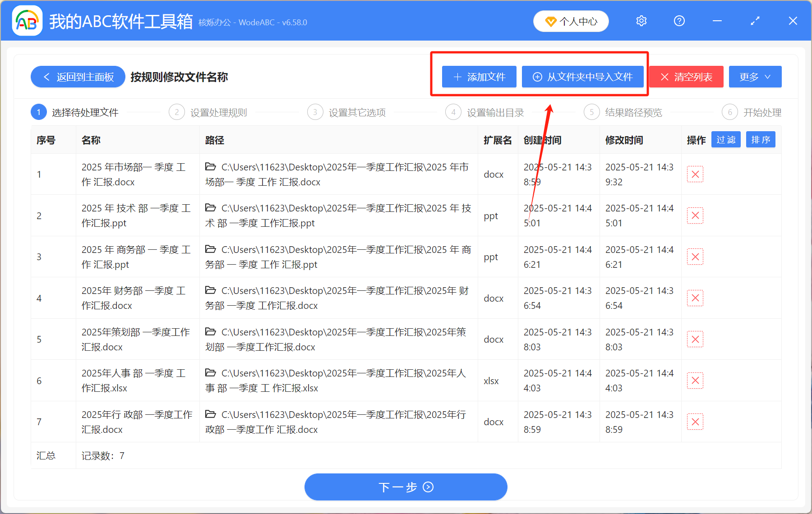The width and height of the screenshot is (812, 514).
Task: Remove the 商务部 ppt file row
Action: click(x=695, y=257)
